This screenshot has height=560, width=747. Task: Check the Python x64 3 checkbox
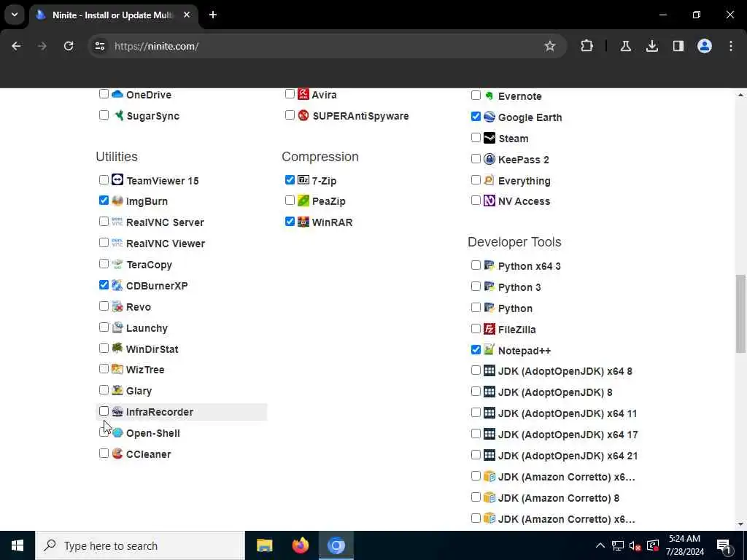coord(476,265)
